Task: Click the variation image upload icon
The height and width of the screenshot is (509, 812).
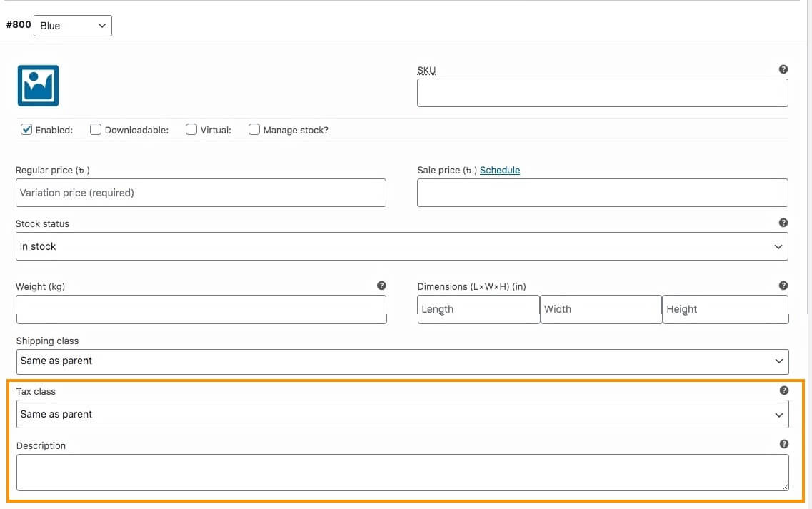Action: tap(38, 86)
